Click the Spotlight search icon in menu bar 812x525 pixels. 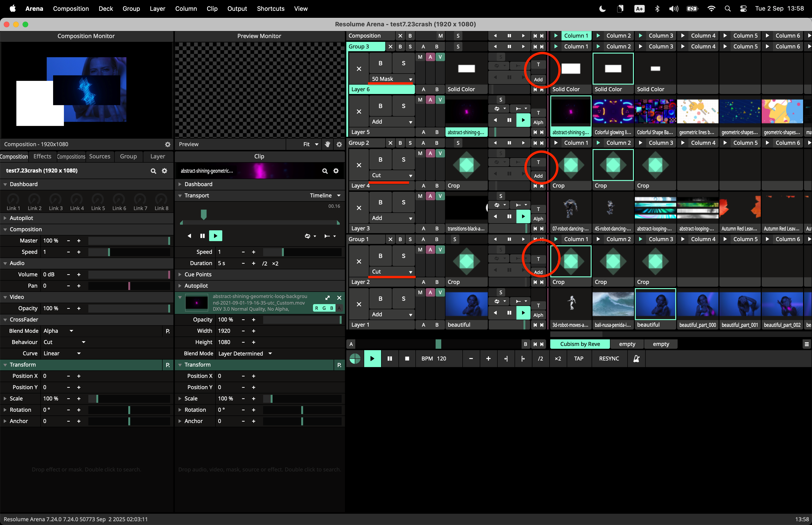727,8
